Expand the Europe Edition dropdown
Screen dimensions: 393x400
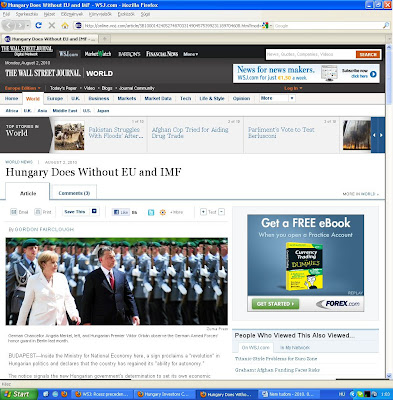pos(23,88)
